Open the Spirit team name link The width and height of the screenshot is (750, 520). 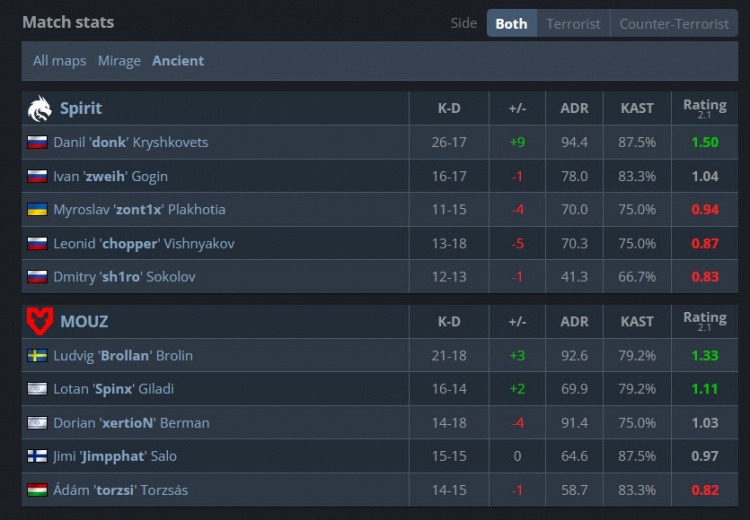(x=81, y=108)
